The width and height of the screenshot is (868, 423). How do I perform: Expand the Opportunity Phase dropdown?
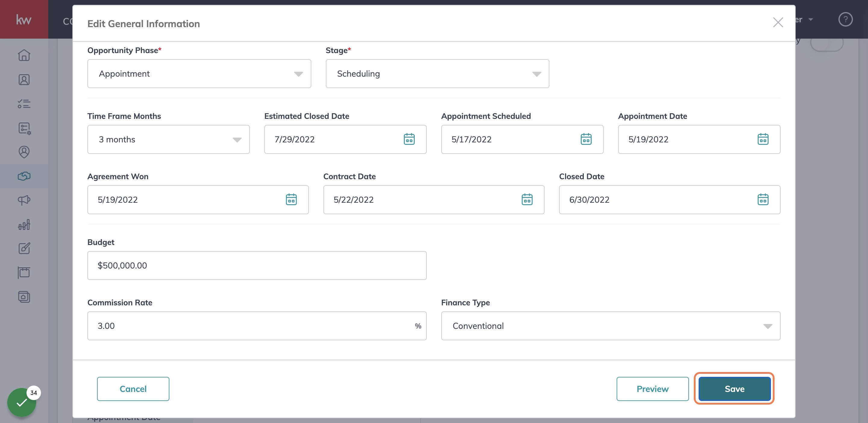pyautogui.click(x=199, y=74)
